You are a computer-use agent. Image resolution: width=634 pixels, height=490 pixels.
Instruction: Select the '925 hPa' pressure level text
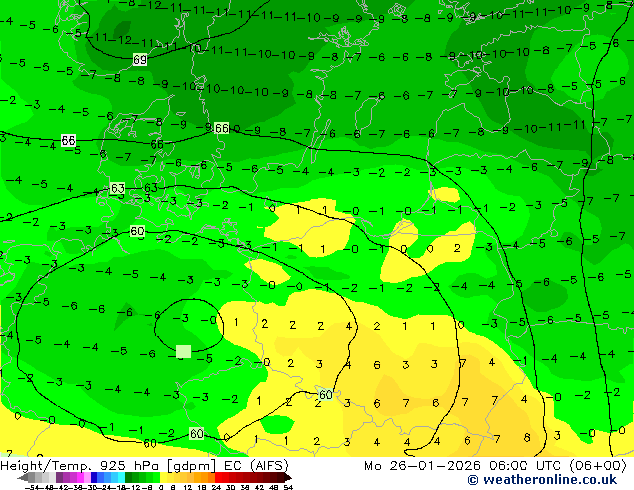(x=131, y=465)
